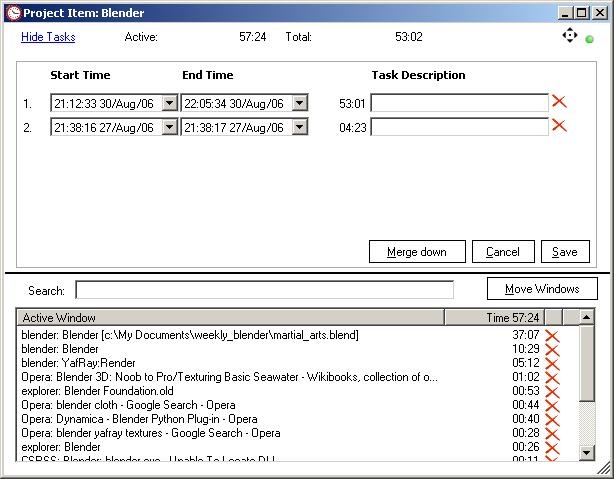
Task: Remove the 00:26 'explorer: Blender' row via red X
Action: (x=552, y=448)
